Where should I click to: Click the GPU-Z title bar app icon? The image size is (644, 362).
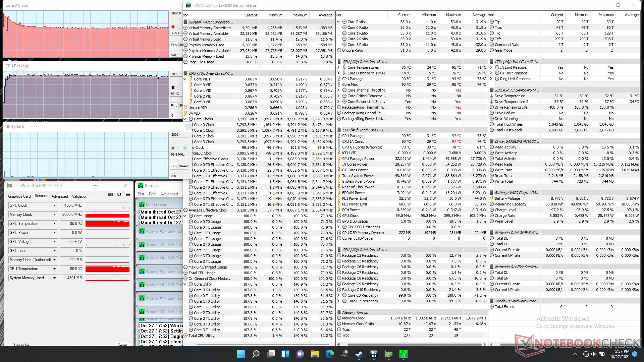[x=9, y=185]
